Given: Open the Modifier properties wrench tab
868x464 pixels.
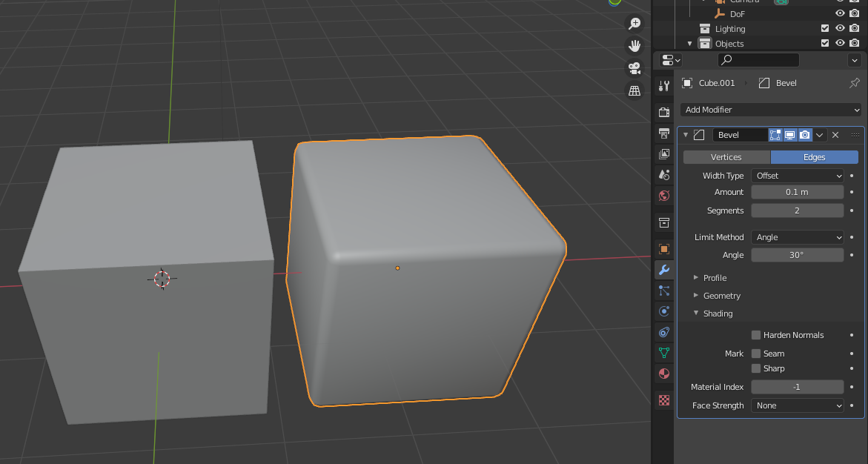Looking at the screenshot, I should tap(663, 270).
